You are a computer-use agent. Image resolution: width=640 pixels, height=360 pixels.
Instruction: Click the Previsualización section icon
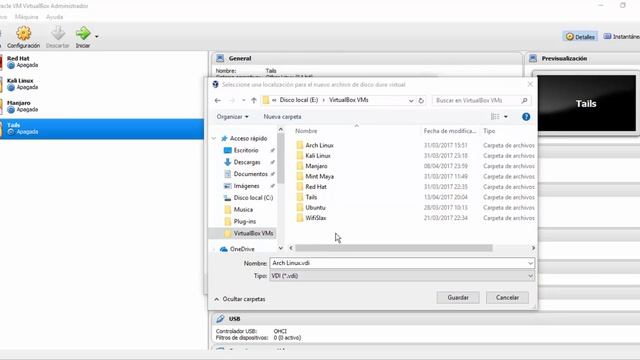533,58
